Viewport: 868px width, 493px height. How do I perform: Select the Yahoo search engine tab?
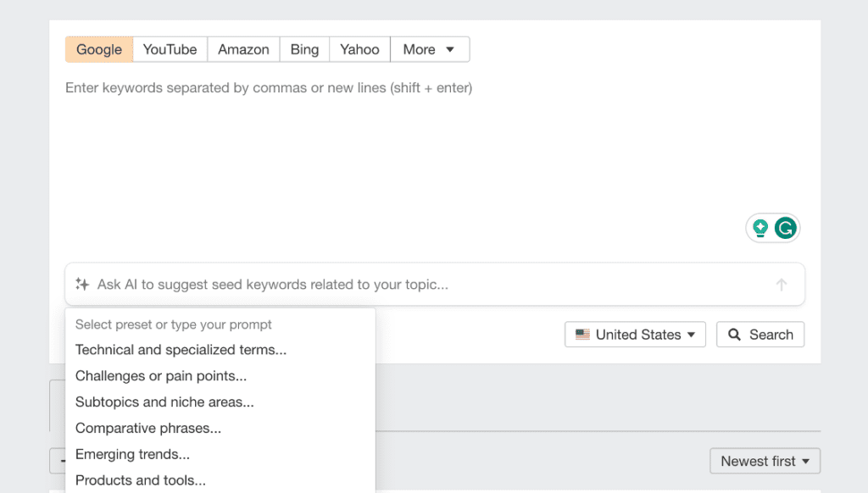[x=359, y=49]
